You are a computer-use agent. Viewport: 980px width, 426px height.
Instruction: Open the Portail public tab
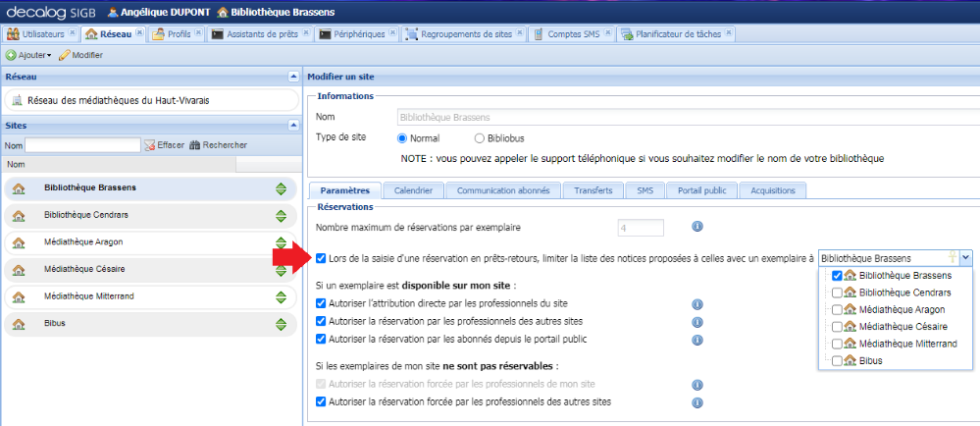point(701,190)
